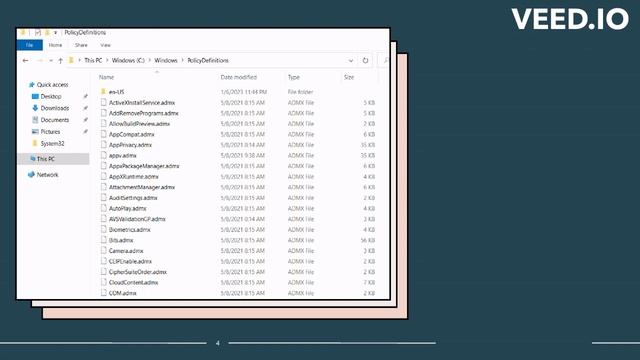The image size is (640, 360).
Task: Go up one folder level arrow
Action: (x=60, y=60)
